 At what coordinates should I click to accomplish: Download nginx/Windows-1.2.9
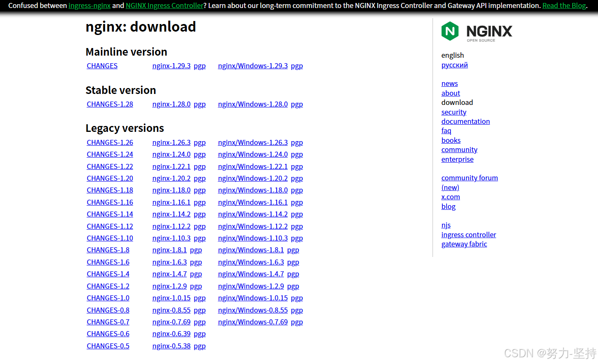click(251, 286)
